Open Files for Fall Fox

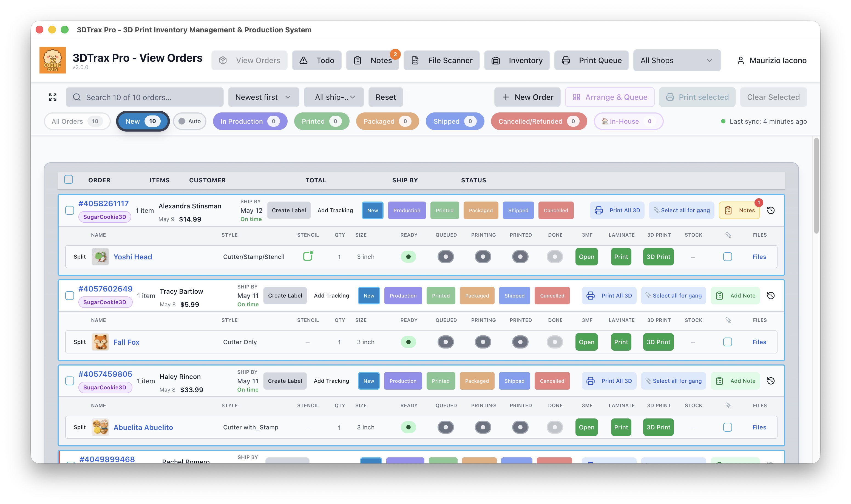pos(759,342)
